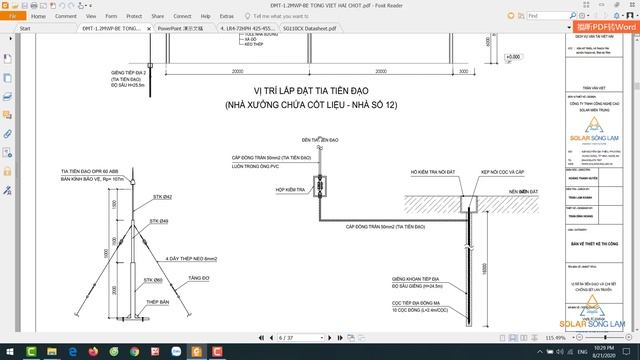This screenshot has width=640, height=360.
Task: Open the Pages thumbnails side panel icon
Action: 7,78
